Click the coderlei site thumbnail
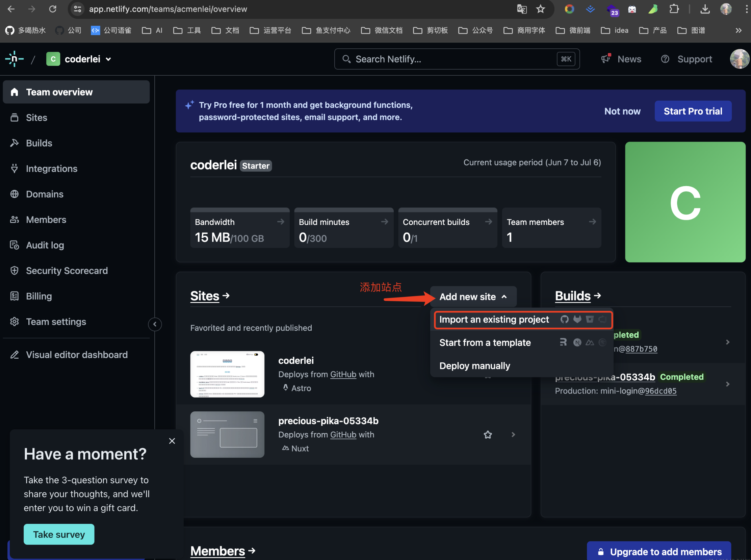This screenshot has width=751, height=560. 227,374
